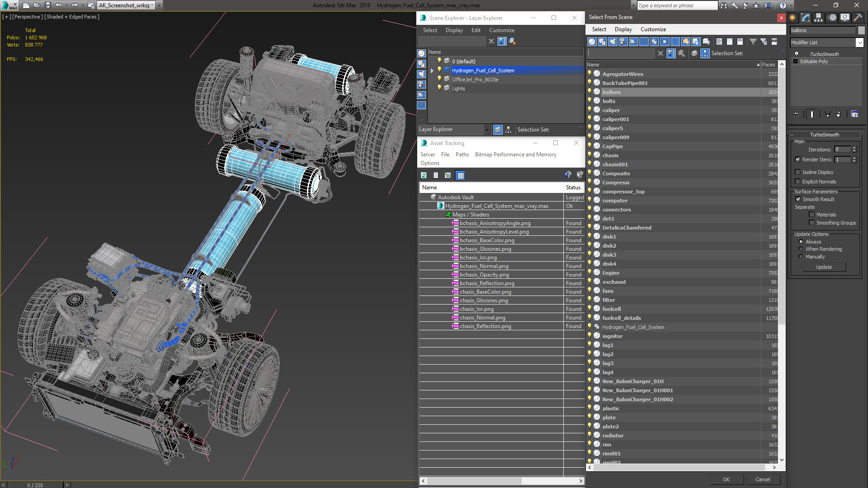Select the Engine object in list
The image size is (868, 488).
tap(611, 273)
